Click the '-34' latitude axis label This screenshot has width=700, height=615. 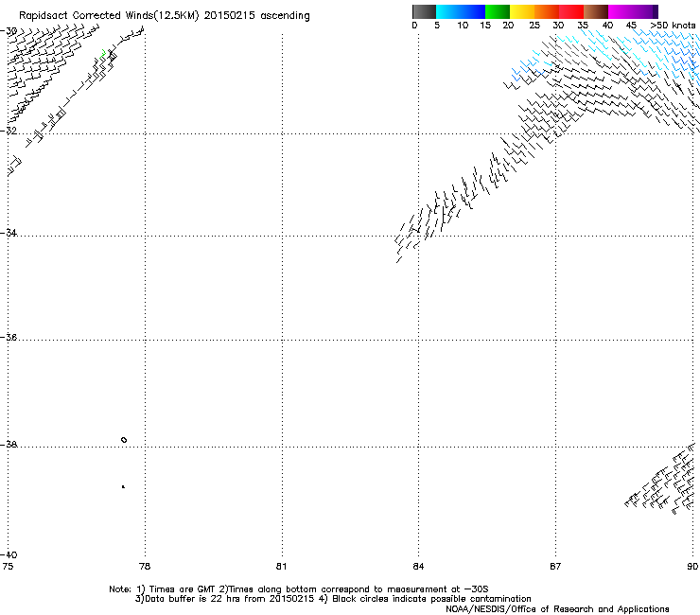tap(9, 233)
